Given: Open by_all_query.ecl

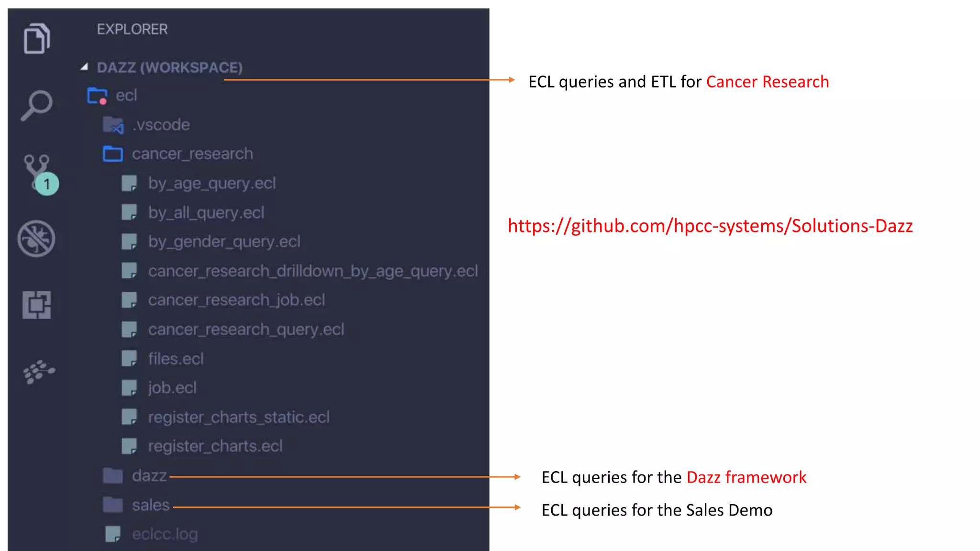Looking at the screenshot, I should (x=206, y=213).
